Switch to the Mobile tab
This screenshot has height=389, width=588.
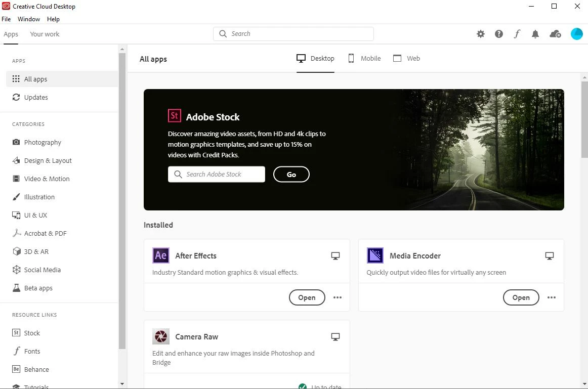(364, 59)
